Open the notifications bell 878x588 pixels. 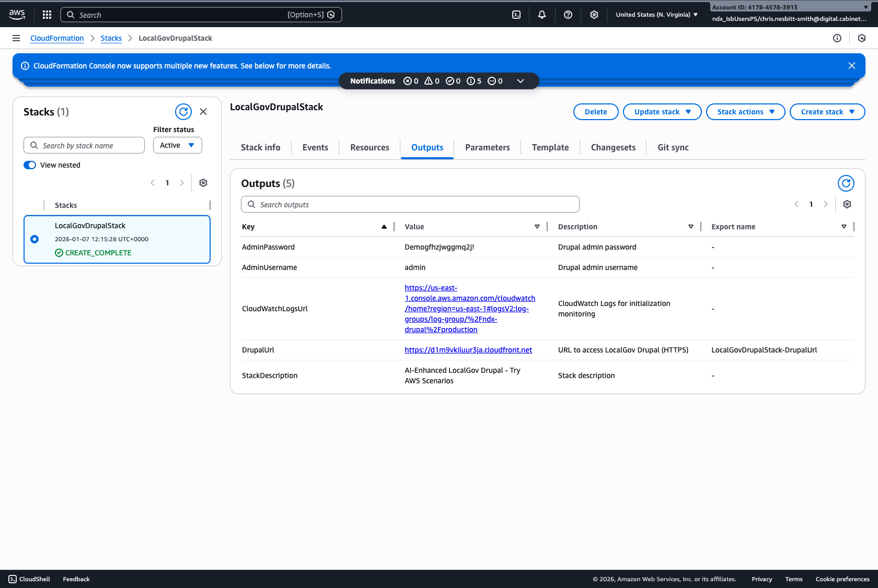pyautogui.click(x=542, y=15)
